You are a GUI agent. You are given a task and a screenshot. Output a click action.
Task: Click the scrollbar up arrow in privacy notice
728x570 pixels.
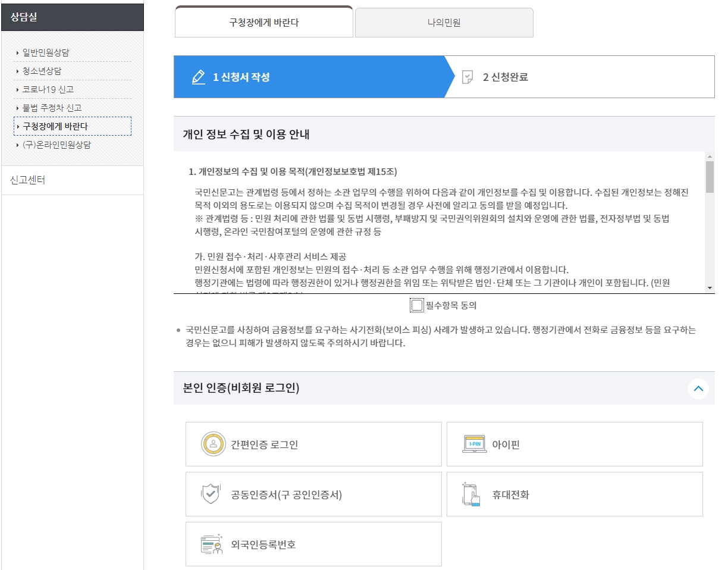tap(710, 156)
